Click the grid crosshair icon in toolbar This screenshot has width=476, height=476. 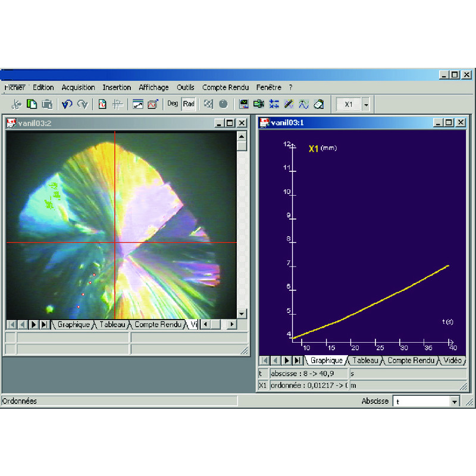point(118,104)
